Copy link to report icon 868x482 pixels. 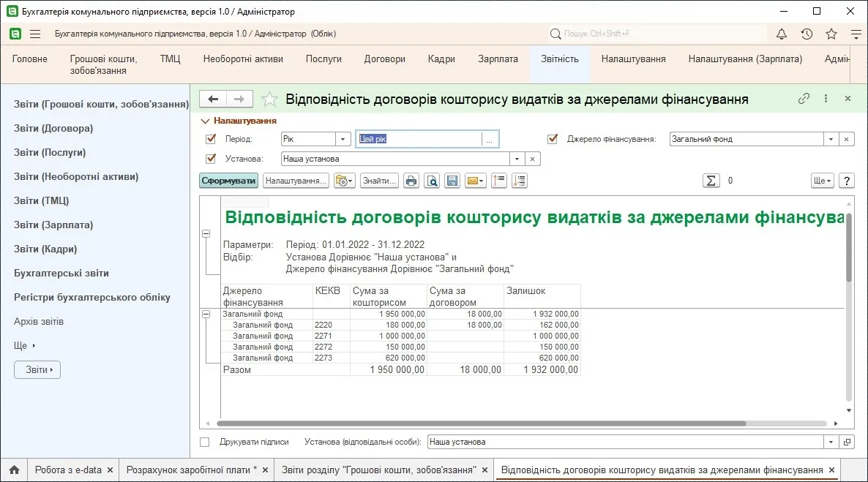tap(804, 99)
